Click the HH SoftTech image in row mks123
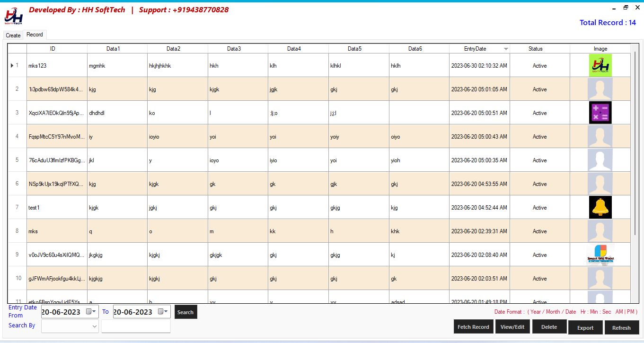The image size is (644, 343). [x=600, y=65]
